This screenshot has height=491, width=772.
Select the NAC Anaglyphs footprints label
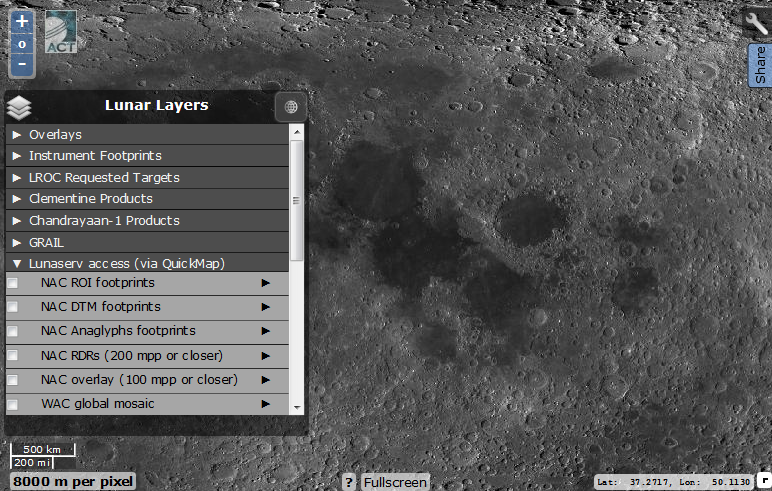(118, 330)
